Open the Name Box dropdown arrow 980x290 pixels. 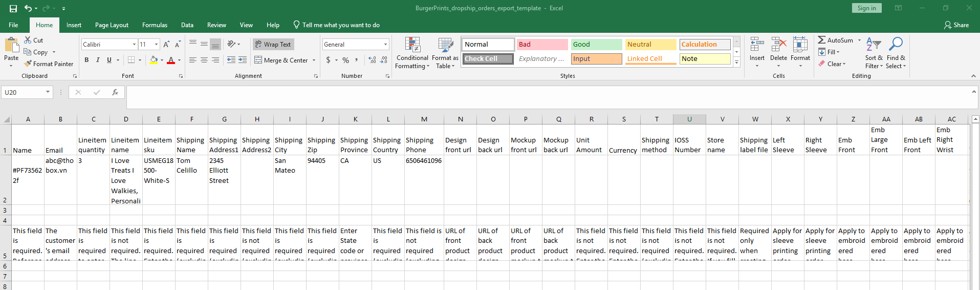click(48, 92)
